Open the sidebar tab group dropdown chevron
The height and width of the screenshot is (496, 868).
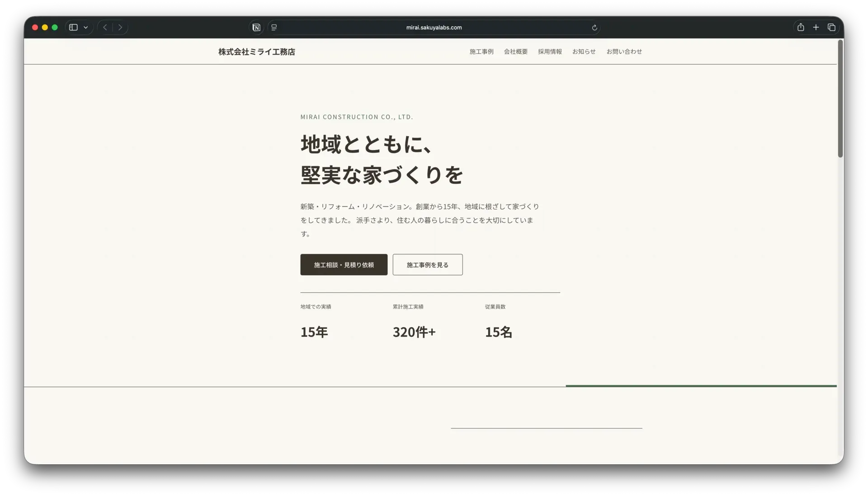tap(85, 28)
